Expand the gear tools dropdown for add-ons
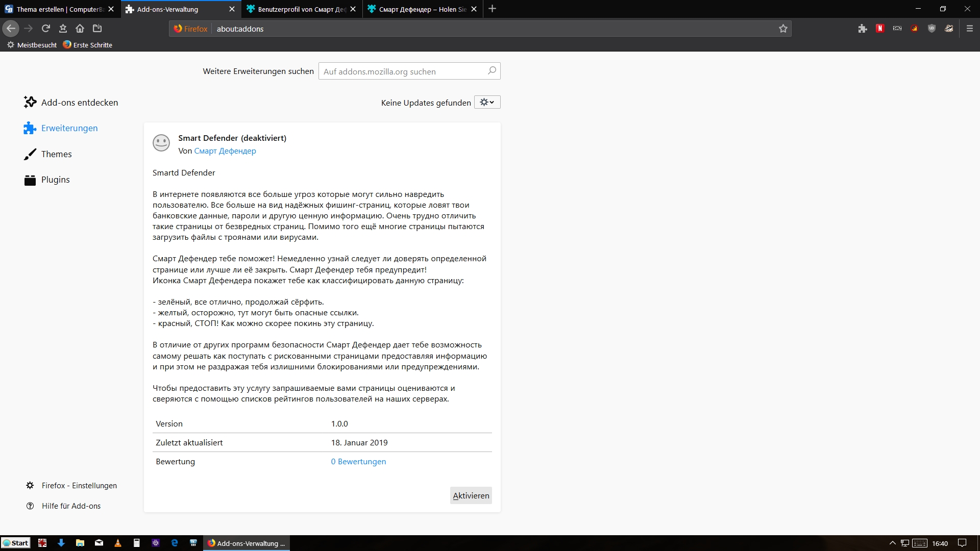The image size is (980, 551). click(487, 103)
